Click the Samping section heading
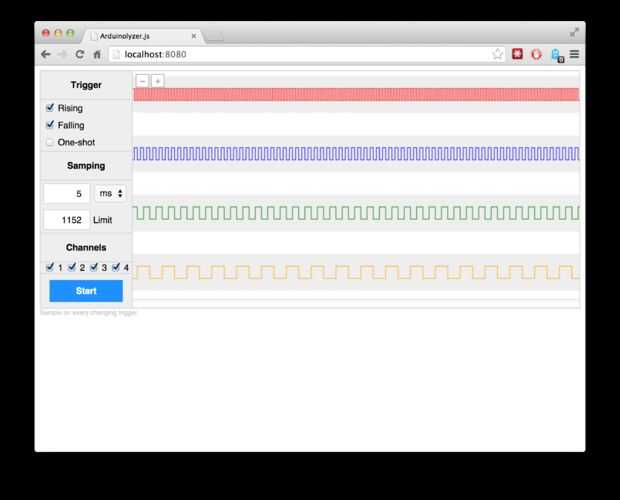This screenshot has height=500, width=620. (86, 166)
